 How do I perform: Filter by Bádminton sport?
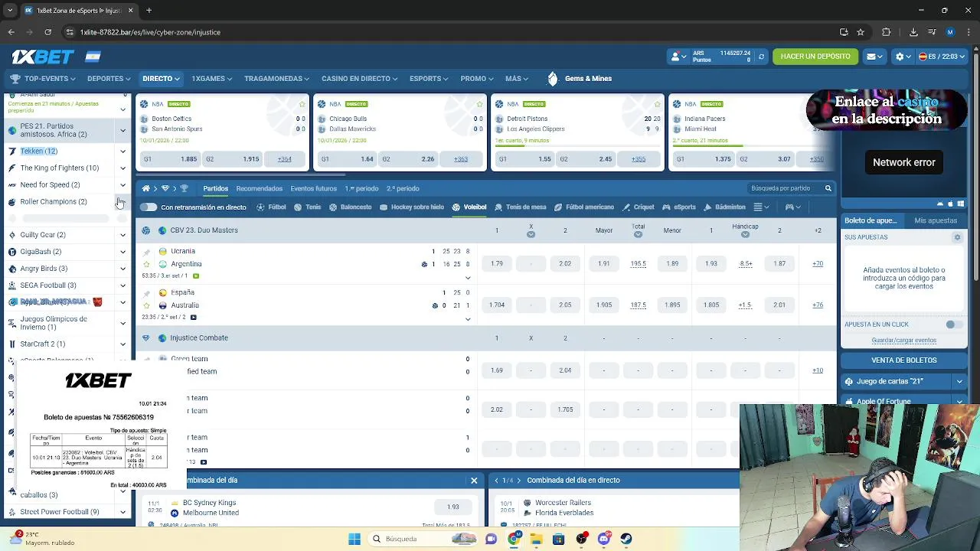pos(725,207)
